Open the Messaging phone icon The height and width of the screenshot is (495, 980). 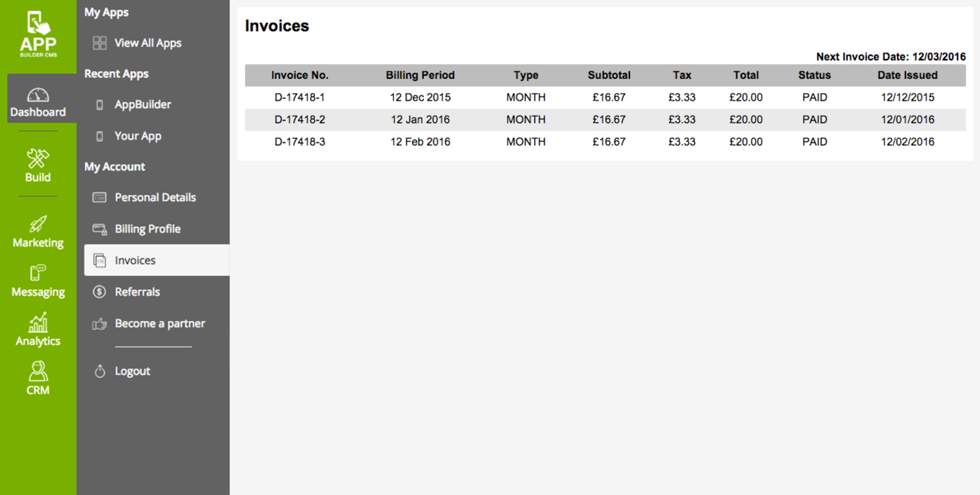38,273
